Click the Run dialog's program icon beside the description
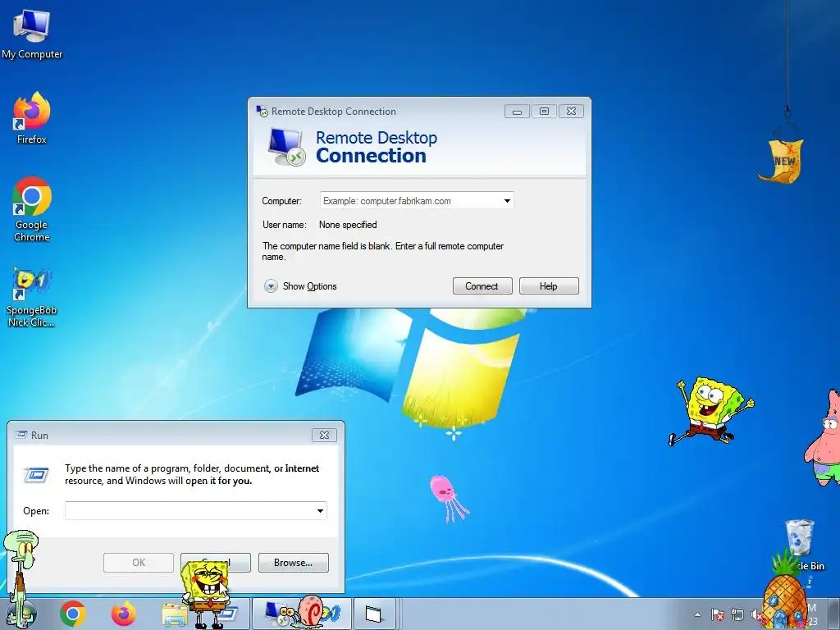The height and width of the screenshot is (630, 840). click(36, 475)
